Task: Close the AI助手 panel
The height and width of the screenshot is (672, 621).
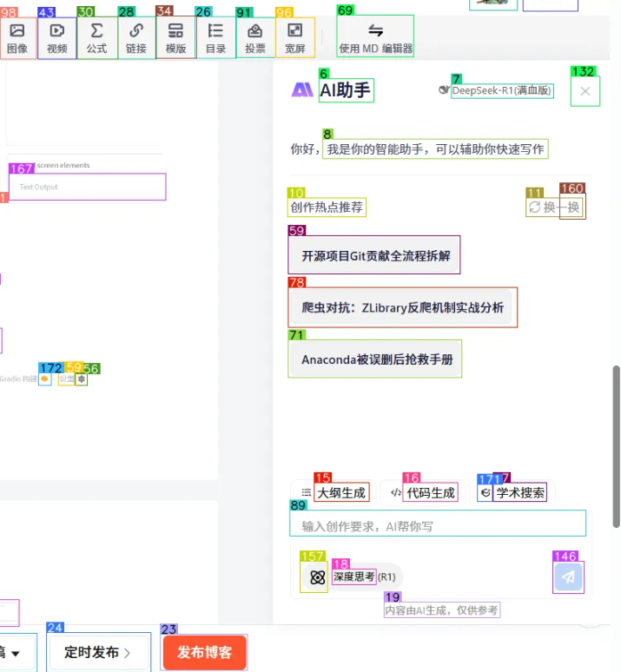Action: pos(585,91)
